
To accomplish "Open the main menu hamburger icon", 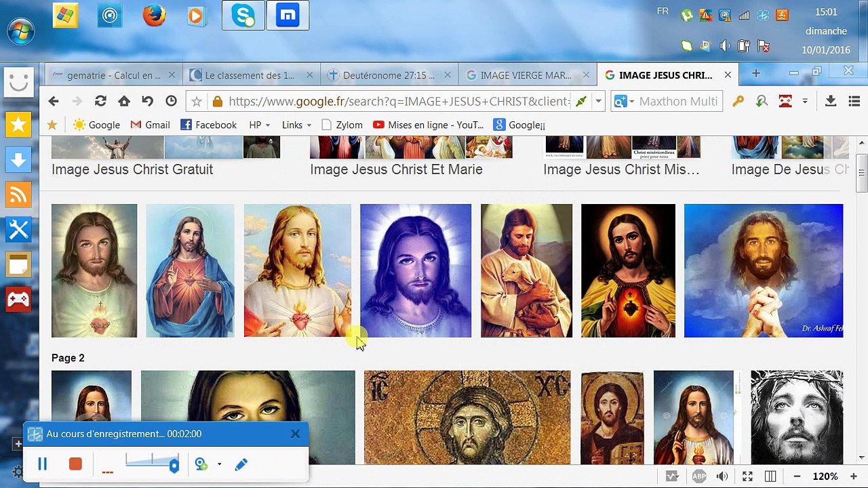I will pyautogui.click(x=854, y=101).
